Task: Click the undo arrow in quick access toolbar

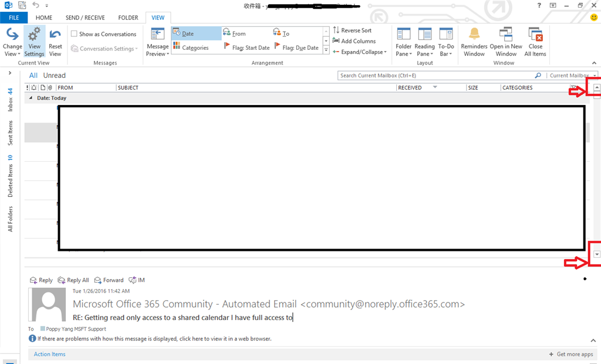Action: click(36, 5)
